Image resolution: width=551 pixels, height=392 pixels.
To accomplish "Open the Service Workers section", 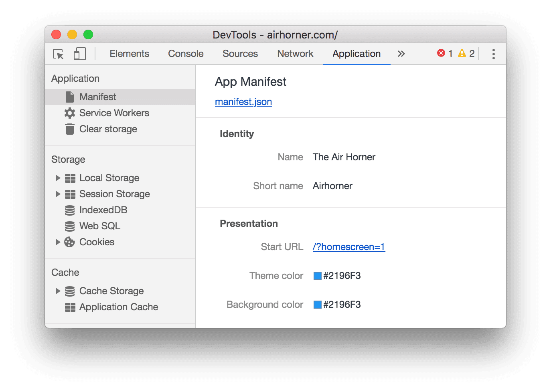I will pyautogui.click(x=113, y=113).
